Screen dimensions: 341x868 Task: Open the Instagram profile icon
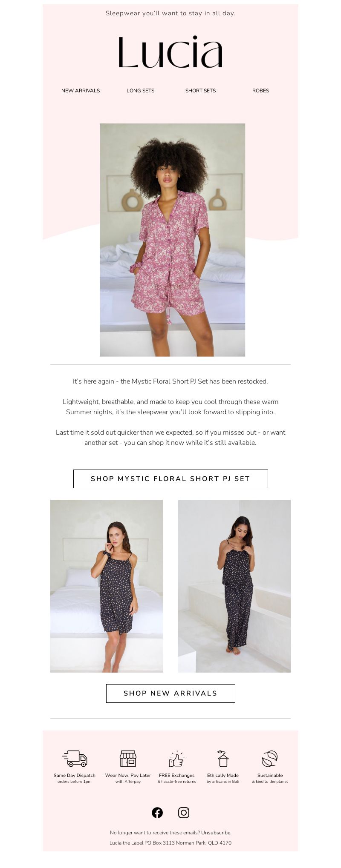coord(184,813)
